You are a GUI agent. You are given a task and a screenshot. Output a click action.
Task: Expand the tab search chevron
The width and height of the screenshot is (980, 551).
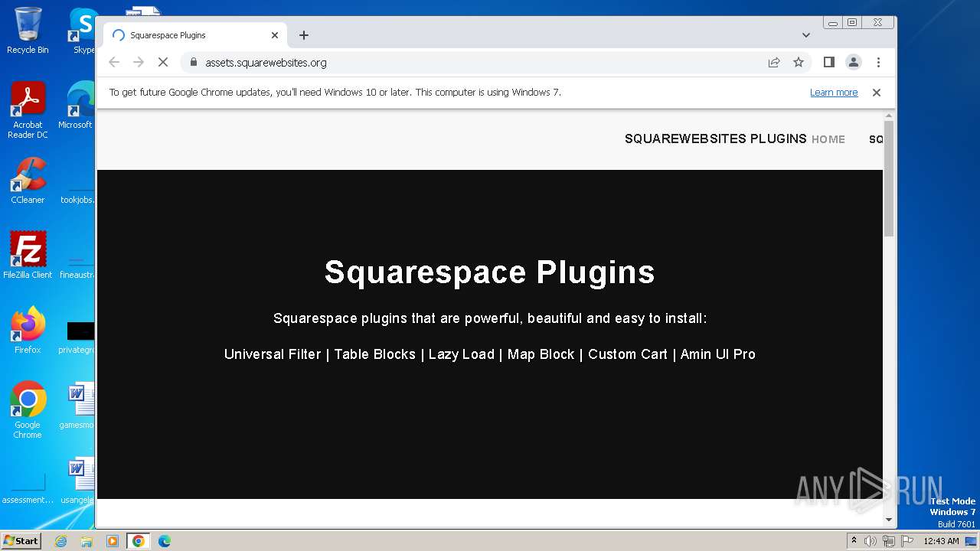[x=806, y=35]
